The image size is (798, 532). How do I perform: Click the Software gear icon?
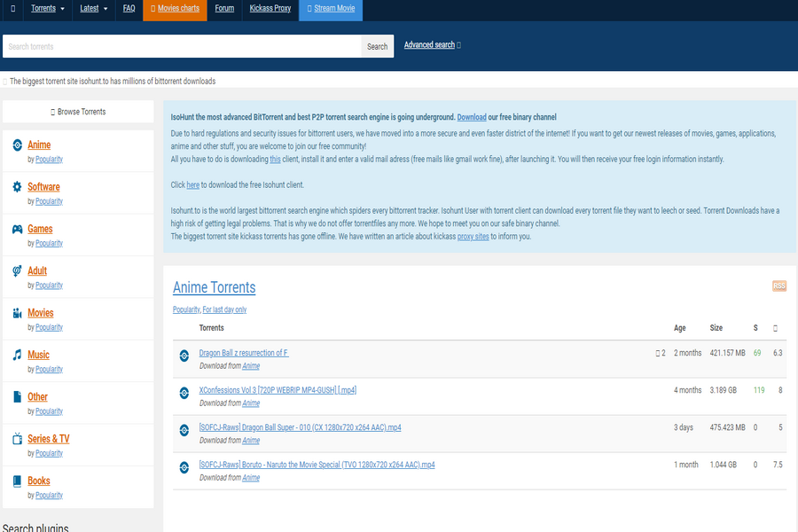tap(18, 187)
